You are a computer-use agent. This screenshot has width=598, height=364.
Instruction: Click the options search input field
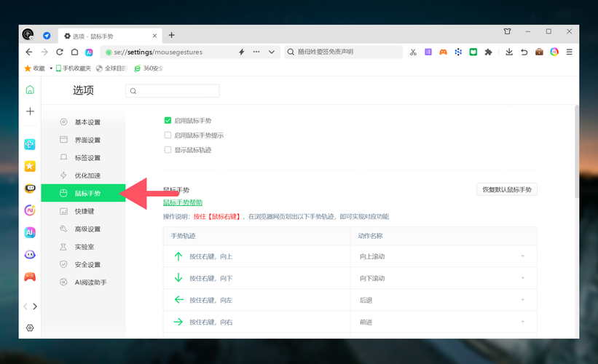tap(173, 91)
